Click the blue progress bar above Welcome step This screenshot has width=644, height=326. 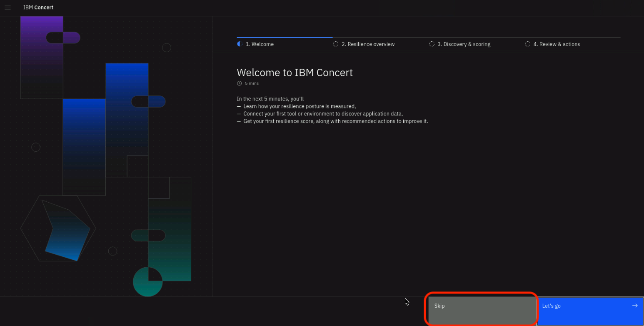[x=285, y=38]
